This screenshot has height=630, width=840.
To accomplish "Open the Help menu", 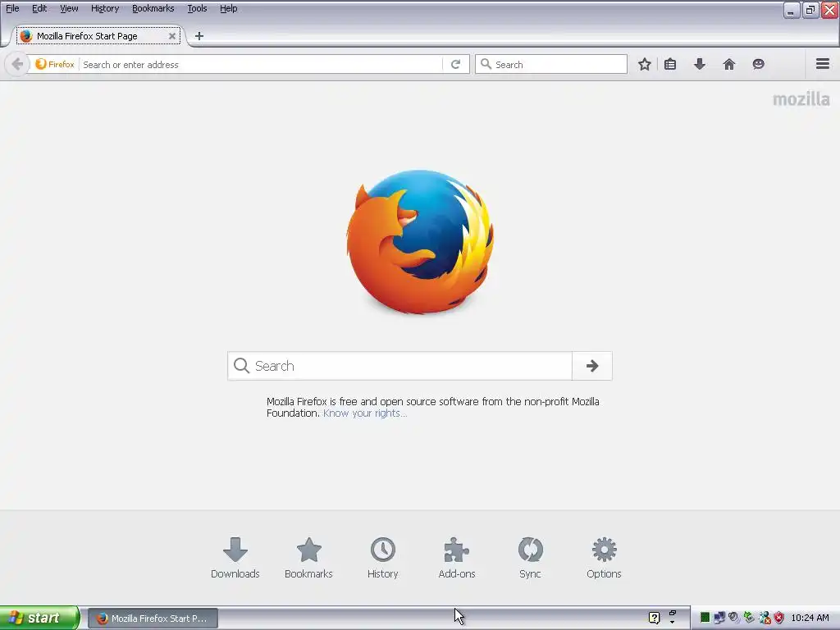I will 228,8.
